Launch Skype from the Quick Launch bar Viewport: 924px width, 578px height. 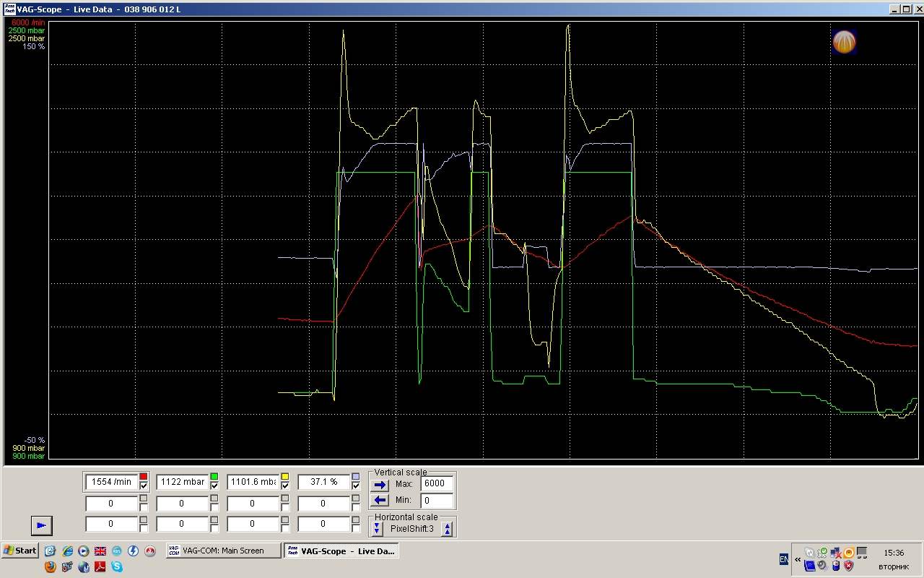[x=116, y=567]
